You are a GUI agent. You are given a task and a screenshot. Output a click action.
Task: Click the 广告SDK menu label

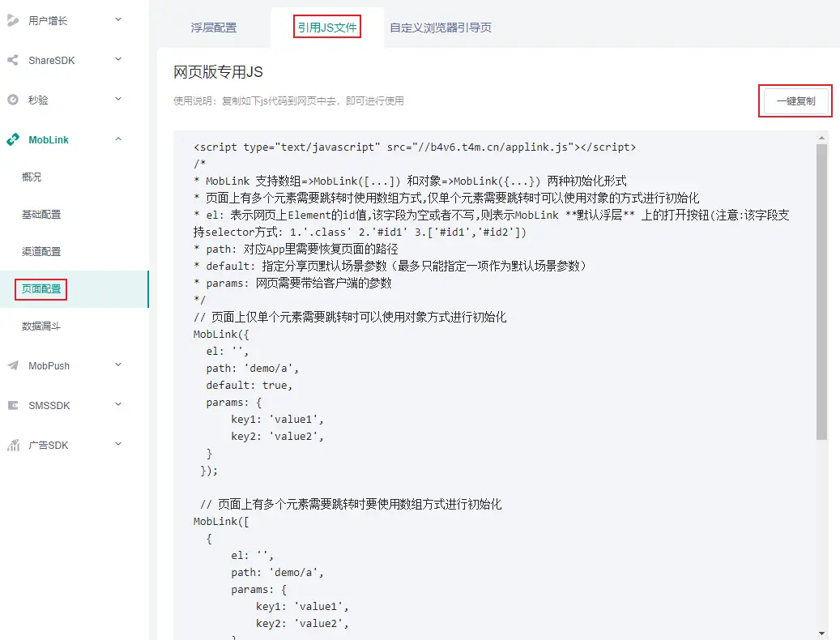click(49, 445)
